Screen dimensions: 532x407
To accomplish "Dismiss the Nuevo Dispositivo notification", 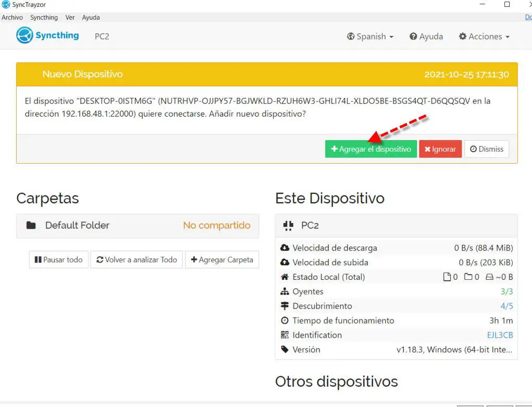I will click(487, 149).
